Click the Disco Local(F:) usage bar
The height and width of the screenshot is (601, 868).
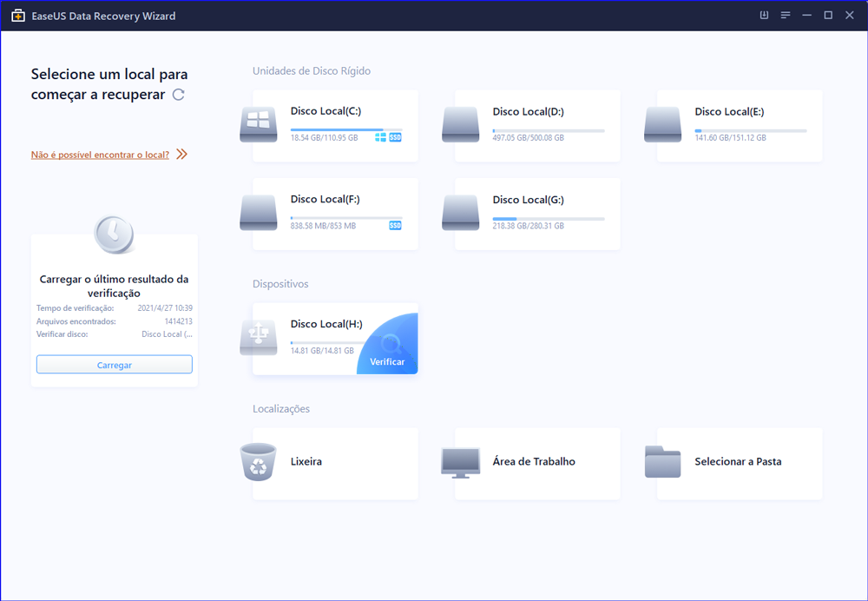click(346, 218)
